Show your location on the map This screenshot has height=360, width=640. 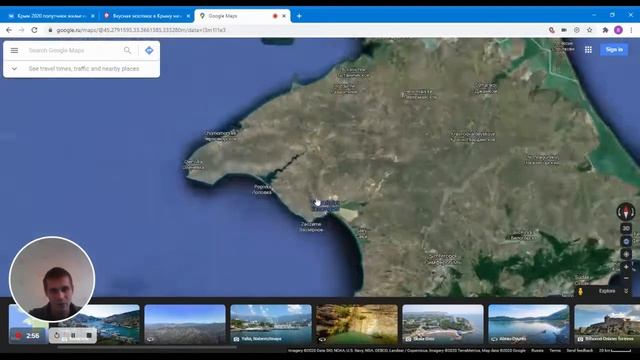626,254
